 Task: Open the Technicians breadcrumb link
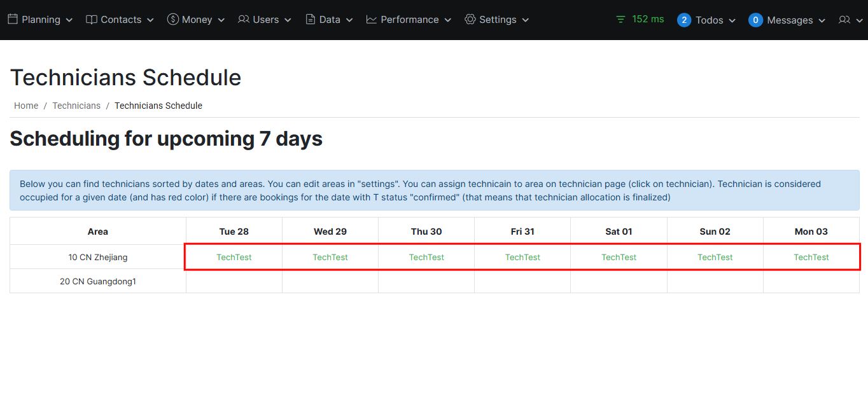[76, 106]
